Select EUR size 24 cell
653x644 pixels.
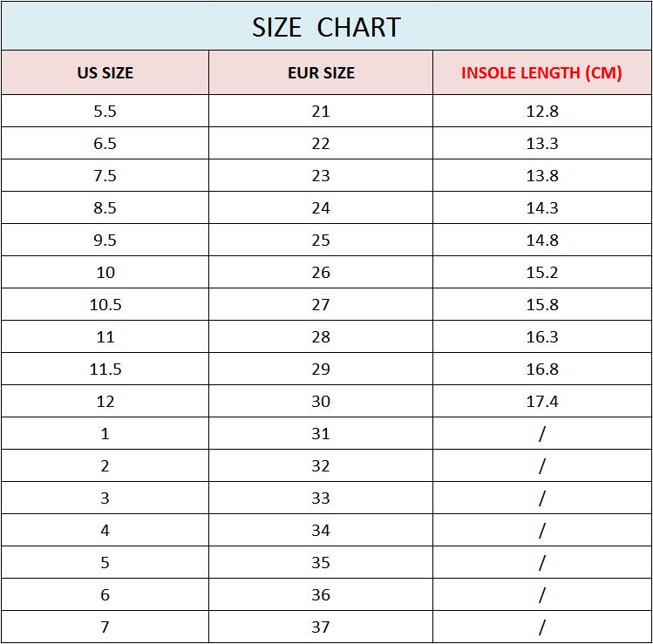321,208
